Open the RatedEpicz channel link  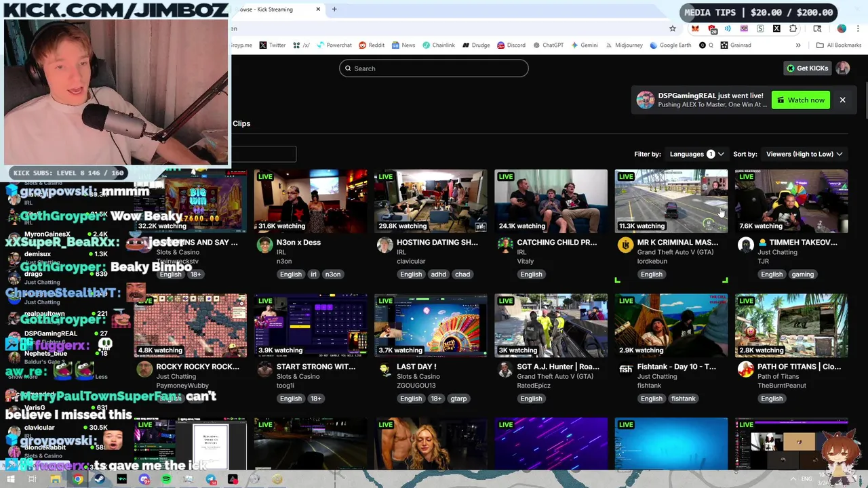point(534,386)
